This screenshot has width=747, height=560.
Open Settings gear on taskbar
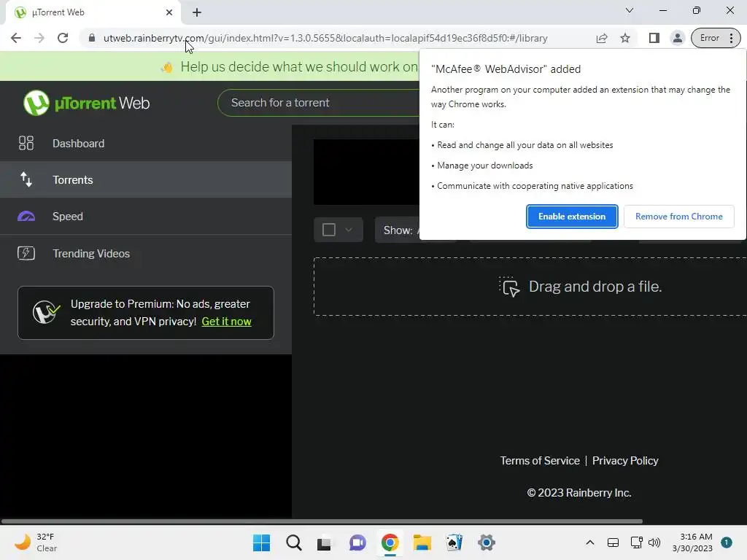[487, 542]
